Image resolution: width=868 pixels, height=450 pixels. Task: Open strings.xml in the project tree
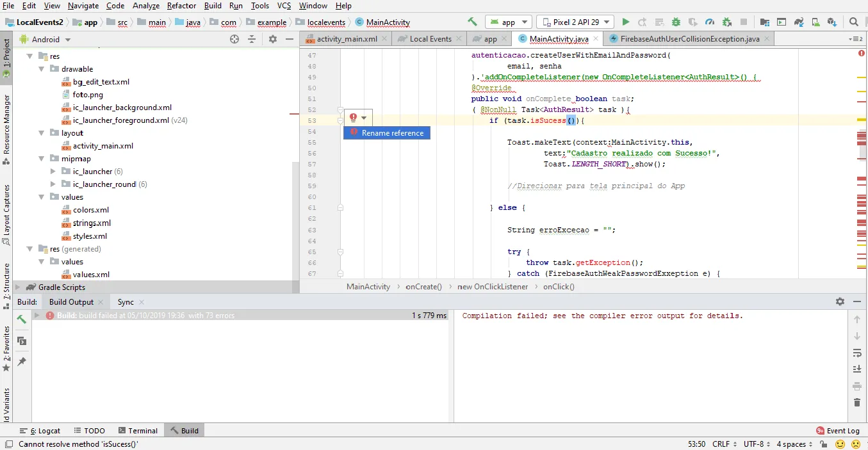pyautogui.click(x=92, y=223)
